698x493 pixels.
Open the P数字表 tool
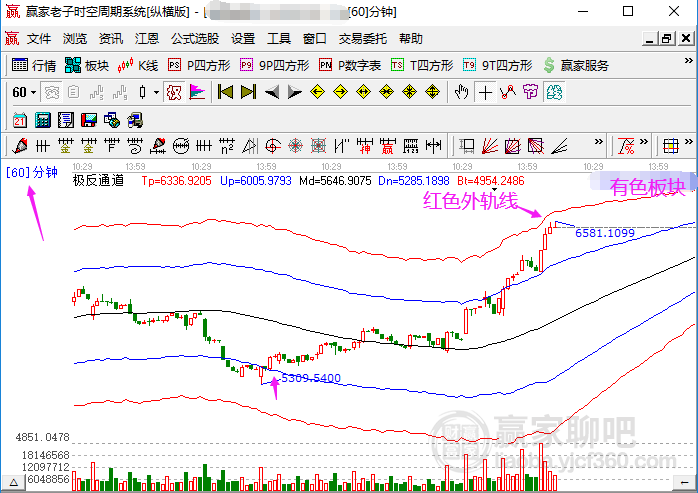[350, 65]
